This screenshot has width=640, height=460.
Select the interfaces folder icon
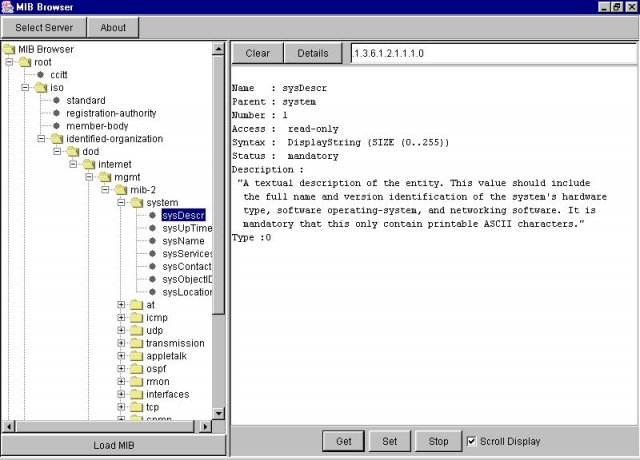(137, 394)
